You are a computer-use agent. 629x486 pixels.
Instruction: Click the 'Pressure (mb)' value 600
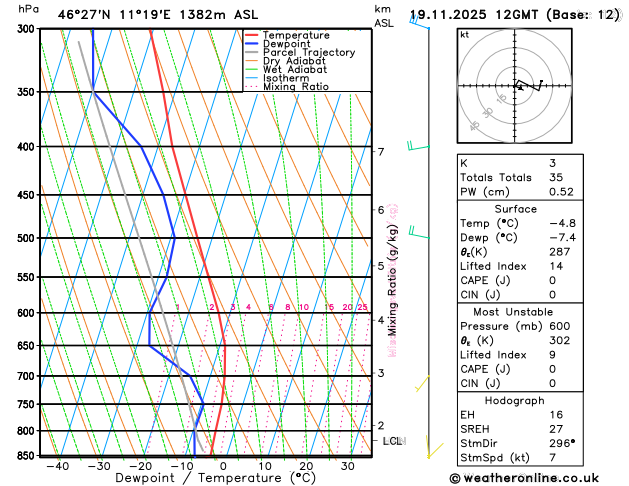(560, 326)
